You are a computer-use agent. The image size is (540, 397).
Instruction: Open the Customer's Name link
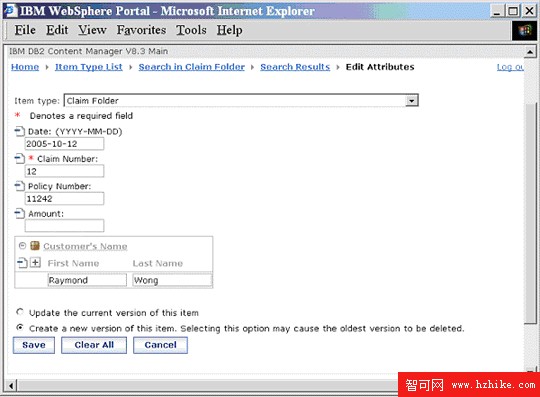[x=85, y=246]
